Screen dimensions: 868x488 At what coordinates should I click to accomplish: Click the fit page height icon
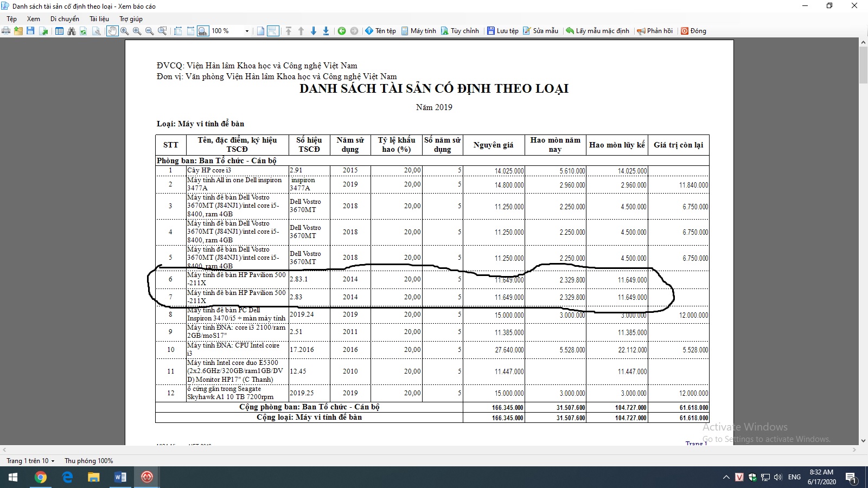coord(178,31)
